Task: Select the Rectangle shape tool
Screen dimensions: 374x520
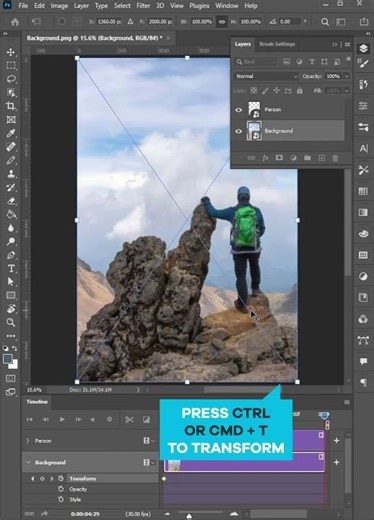Action: (x=11, y=295)
